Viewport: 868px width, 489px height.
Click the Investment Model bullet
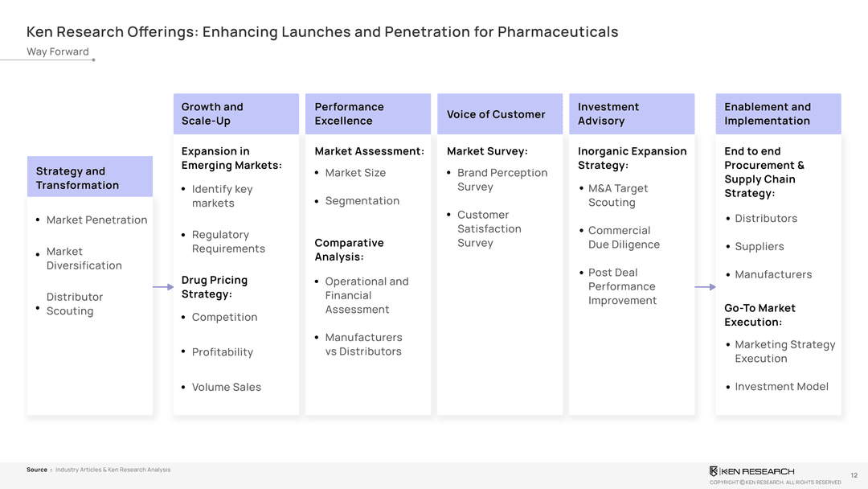(x=781, y=386)
